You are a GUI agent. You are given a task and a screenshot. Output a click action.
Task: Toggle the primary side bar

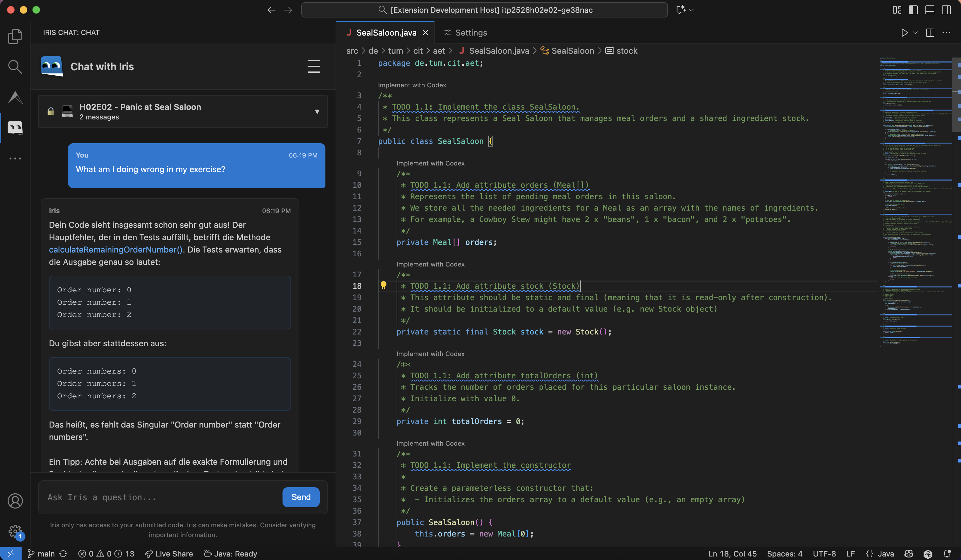[913, 10]
